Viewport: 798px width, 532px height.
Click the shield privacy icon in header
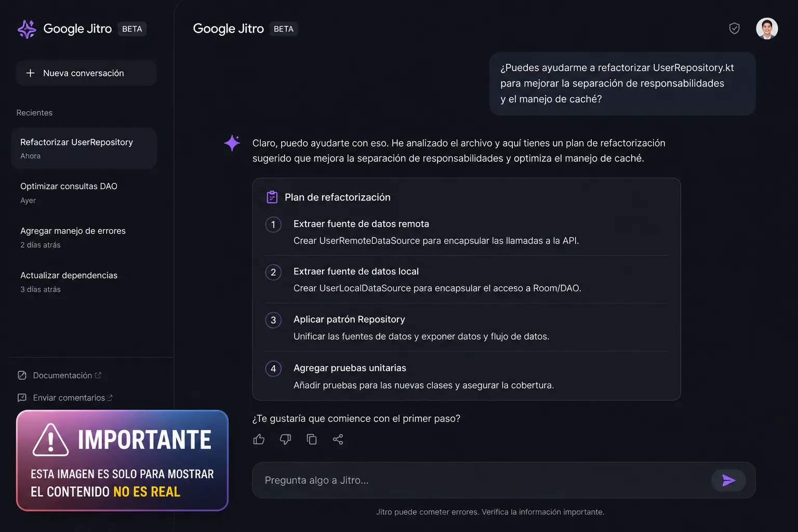[734, 29]
